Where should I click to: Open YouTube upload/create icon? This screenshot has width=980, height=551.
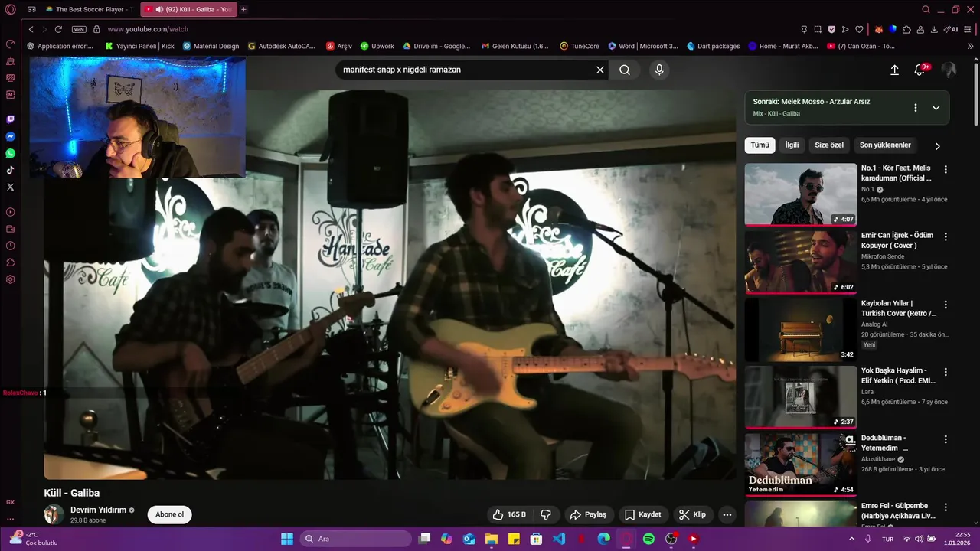894,70
